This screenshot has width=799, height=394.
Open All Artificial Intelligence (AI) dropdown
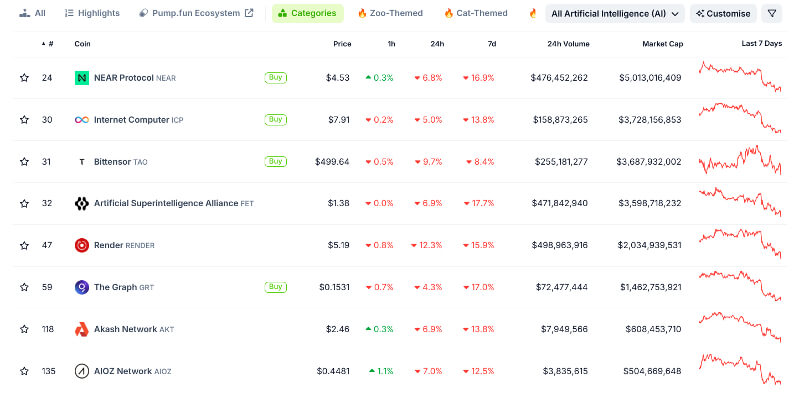point(615,14)
